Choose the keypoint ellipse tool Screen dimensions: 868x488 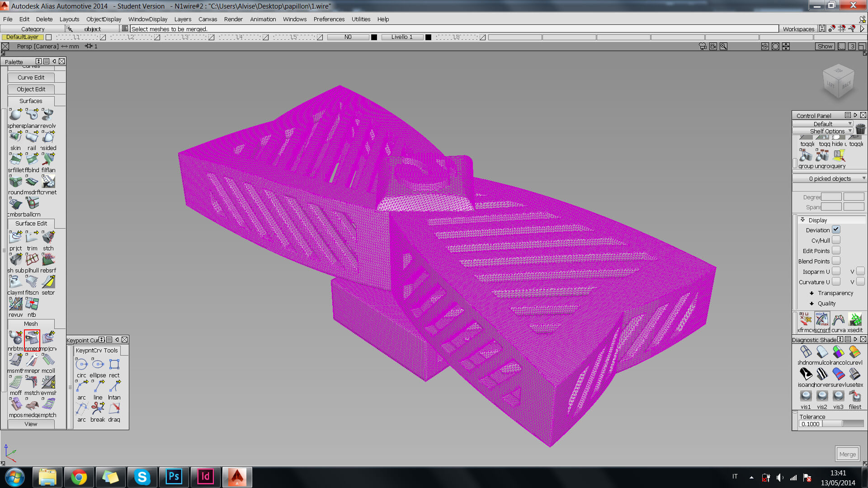(x=98, y=364)
